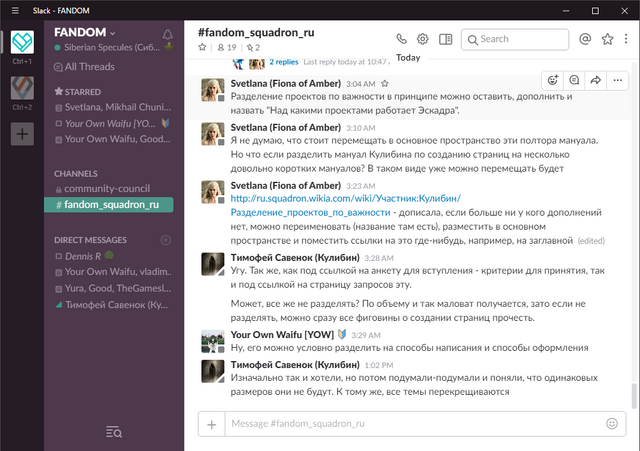Show mentions and reactions
This screenshot has width=640, height=451.
585,39
